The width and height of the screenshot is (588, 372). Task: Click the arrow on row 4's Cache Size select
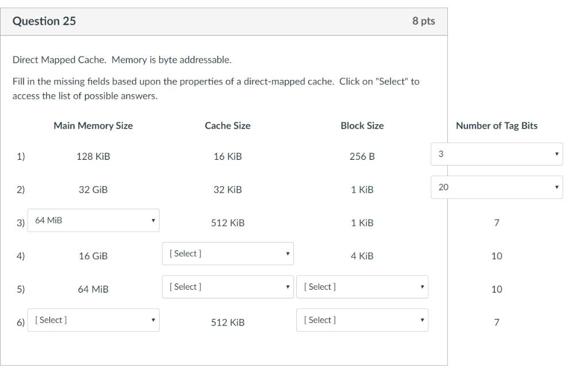coord(287,253)
